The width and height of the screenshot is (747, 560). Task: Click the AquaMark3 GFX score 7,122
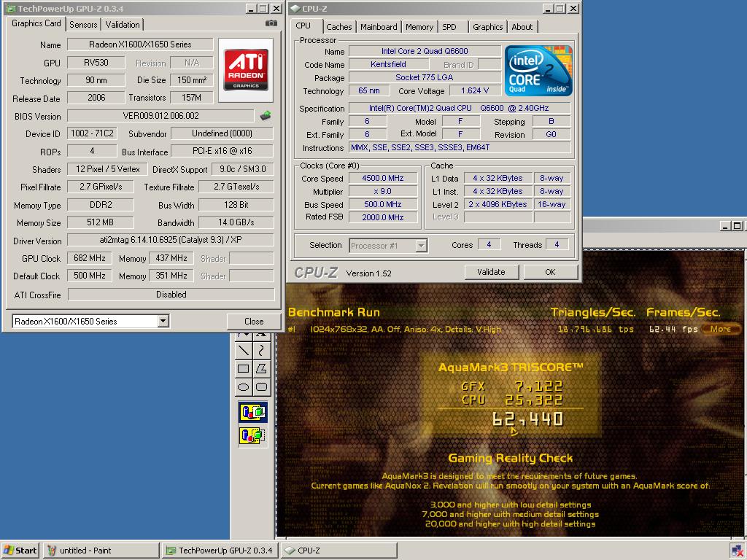(539, 386)
